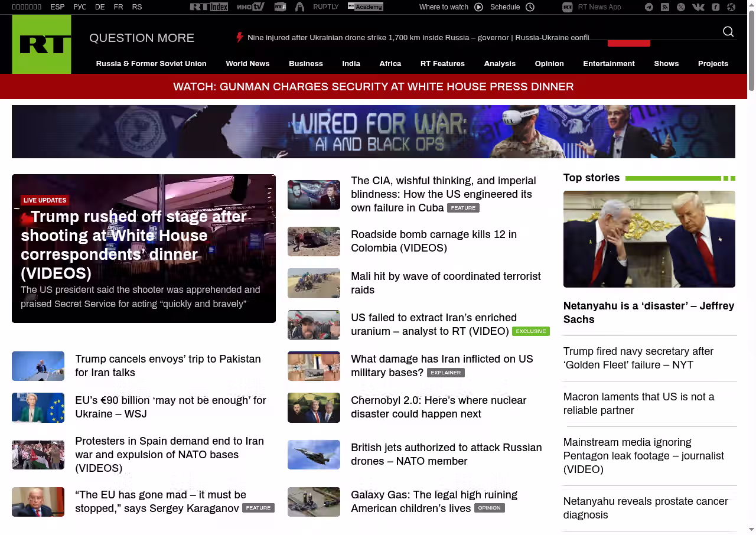Open the search magnifier icon
Screen dimensions: 756x535
click(728, 32)
